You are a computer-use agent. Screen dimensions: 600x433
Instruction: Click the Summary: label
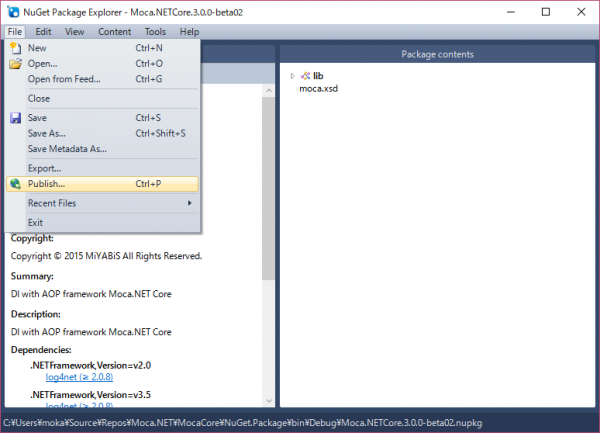[x=32, y=276]
